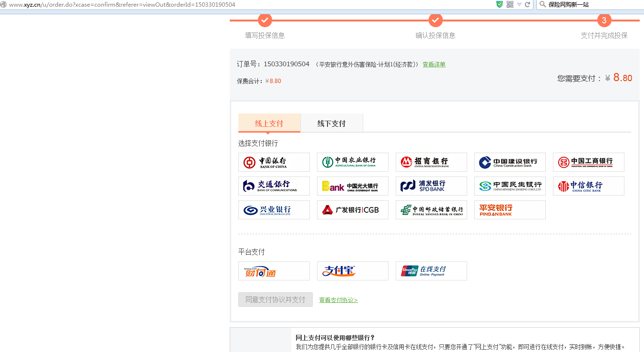Click the 平台支付 heading
Image resolution: width=644 pixels, height=352 pixels.
tap(251, 252)
